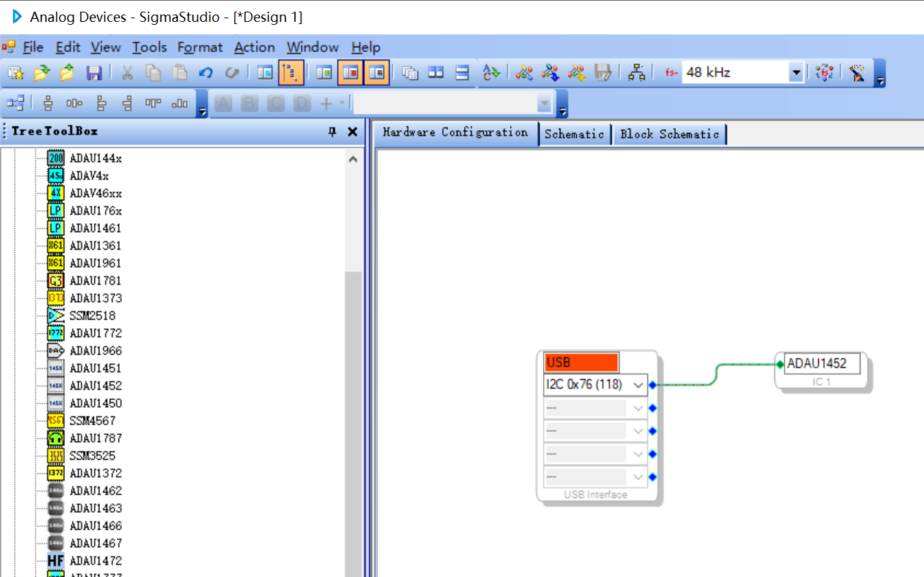Click the red fs- sample rate icon
924x577 pixels.
tap(671, 73)
